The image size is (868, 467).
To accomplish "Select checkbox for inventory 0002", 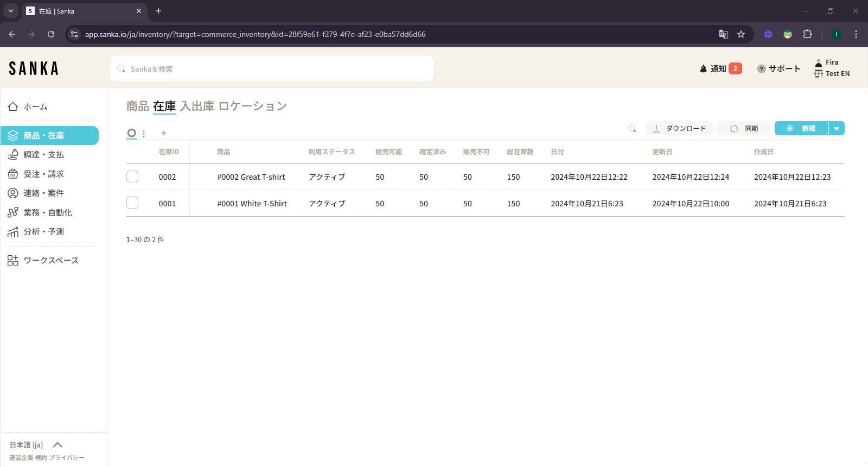I will [132, 177].
